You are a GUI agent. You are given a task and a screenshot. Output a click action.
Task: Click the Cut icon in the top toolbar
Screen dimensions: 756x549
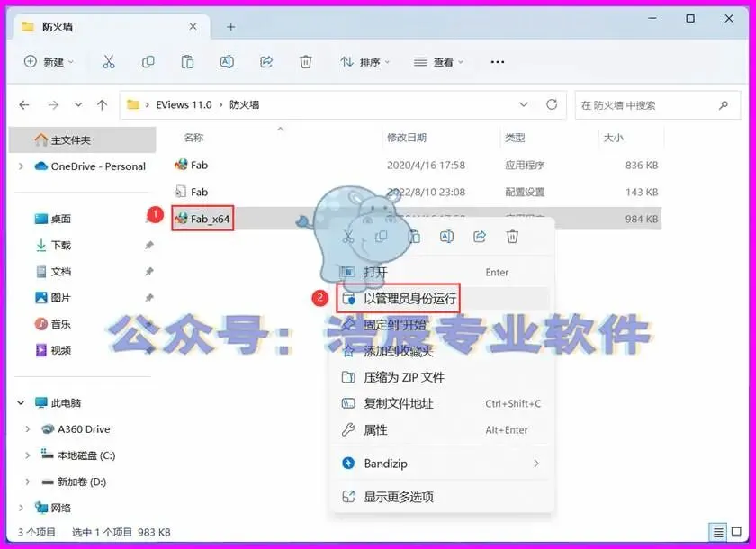109,62
